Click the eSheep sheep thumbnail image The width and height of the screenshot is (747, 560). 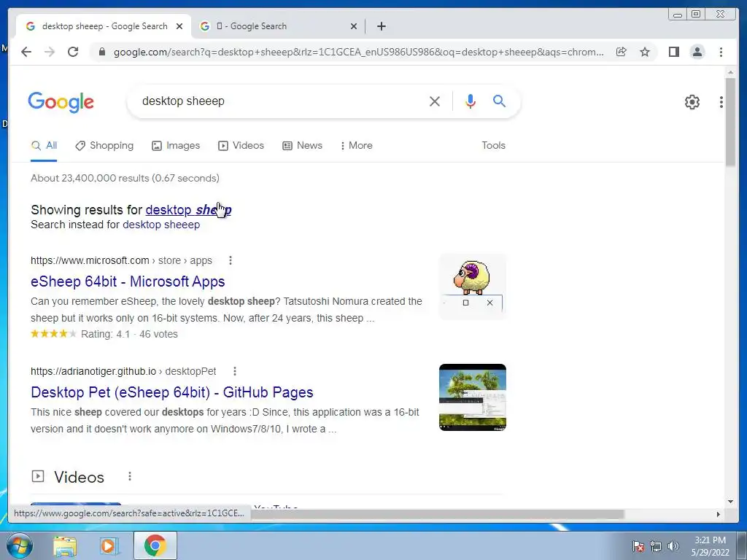click(473, 286)
